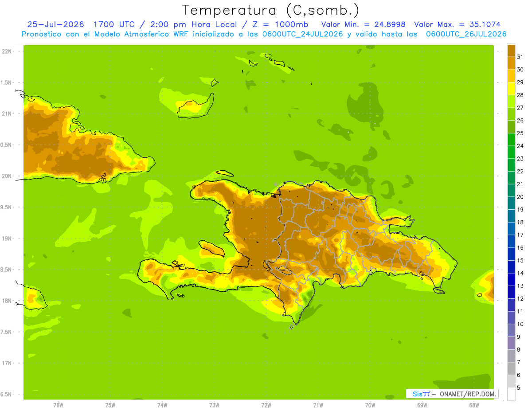This screenshot has height=411, width=532.
Task: Click the "69W" longitude axis label
Action: click(422, 405)
